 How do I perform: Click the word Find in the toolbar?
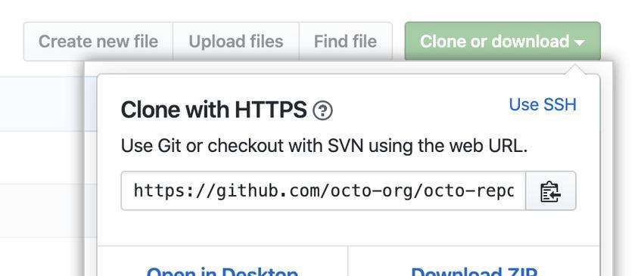click(328, 42)
